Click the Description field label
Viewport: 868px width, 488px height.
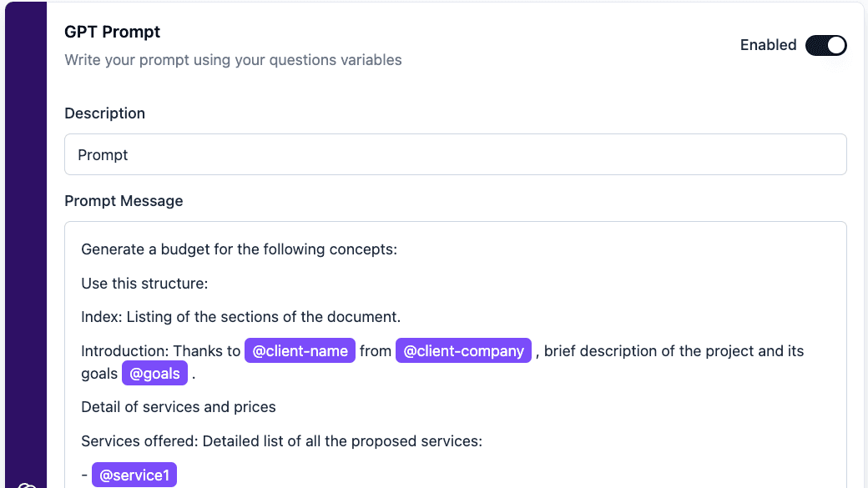(104, 113)
